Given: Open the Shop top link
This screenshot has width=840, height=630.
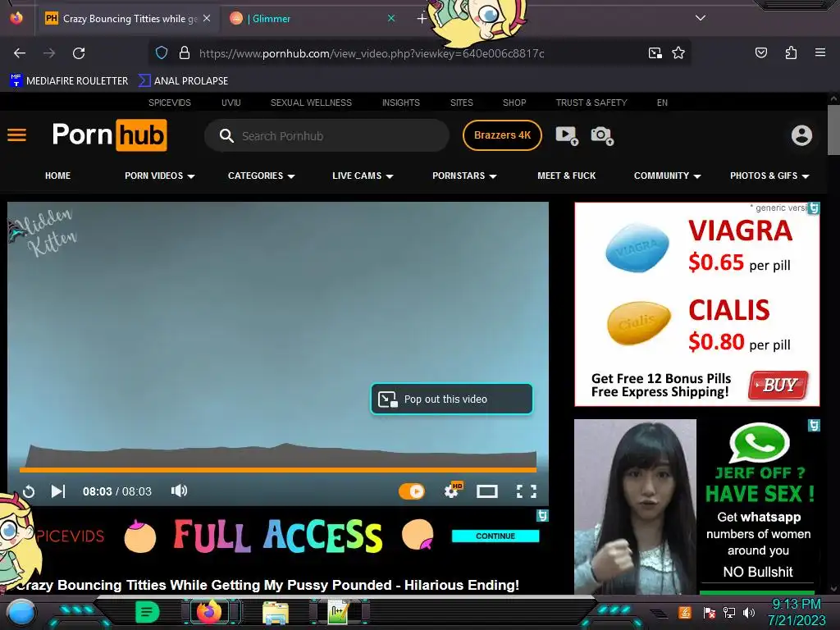Looking at the screenshot, I should (x=514, y=103).
